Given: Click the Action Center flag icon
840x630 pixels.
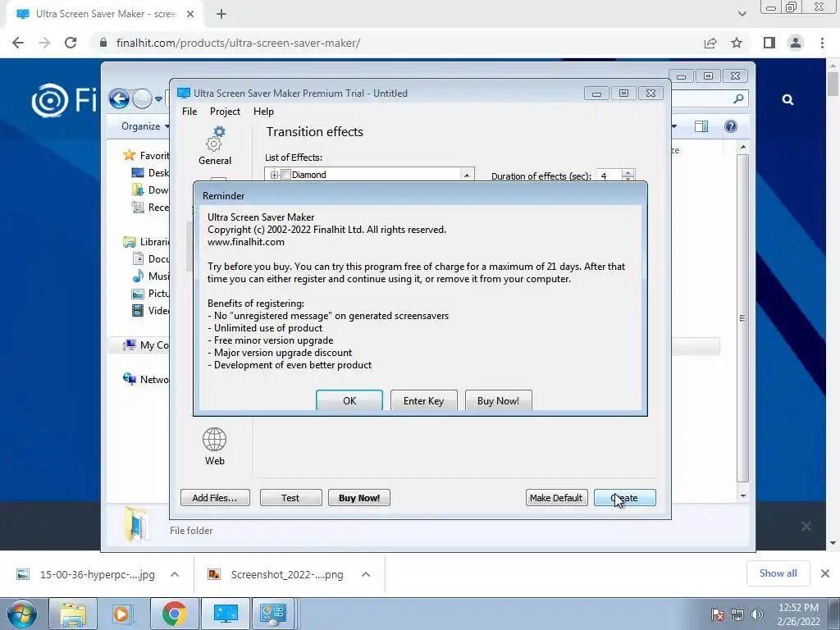Looking at the screenshot, I should click(717, 614).
